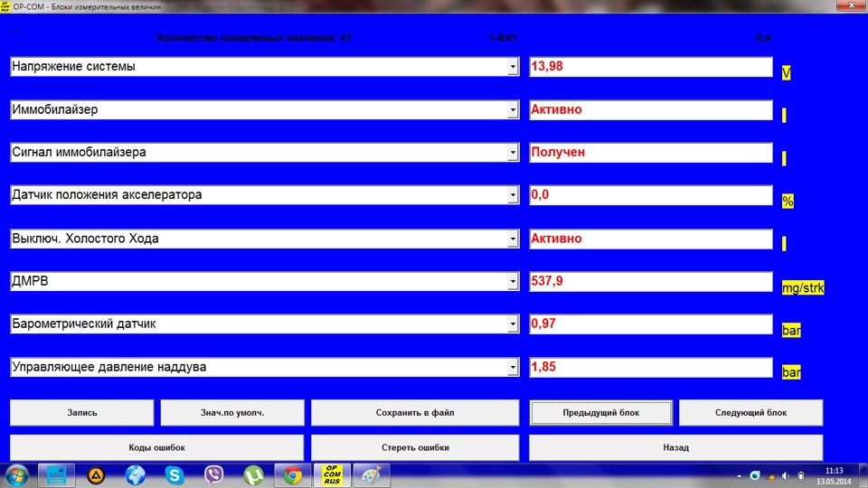Go to Предыдущий блок

tap(601, 413)
